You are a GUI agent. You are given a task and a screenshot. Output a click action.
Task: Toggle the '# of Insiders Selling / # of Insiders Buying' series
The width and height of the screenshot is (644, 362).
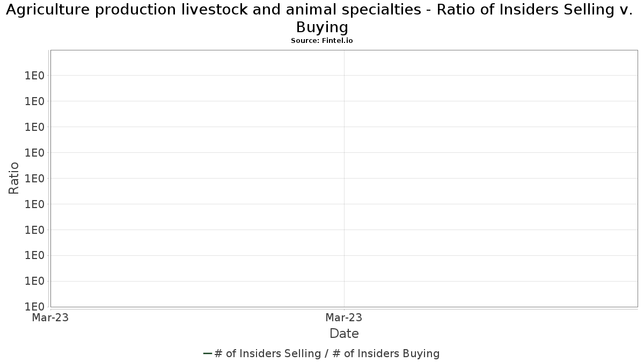point(321,353)
